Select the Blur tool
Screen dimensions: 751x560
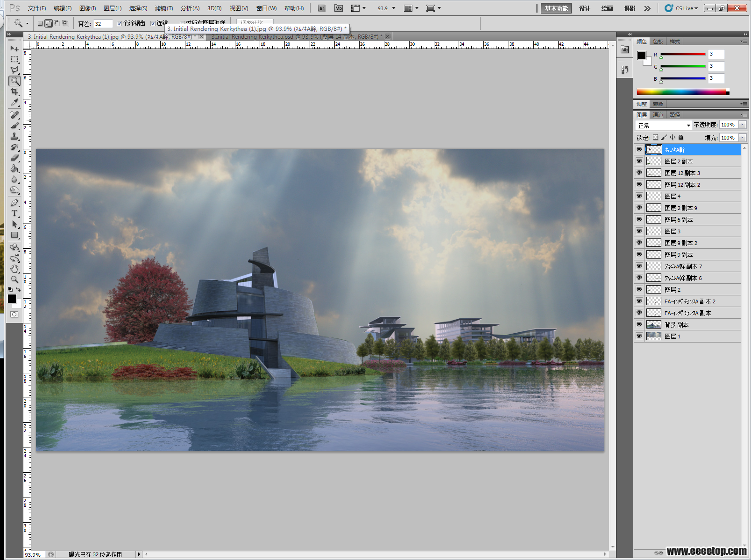point(14,179)
